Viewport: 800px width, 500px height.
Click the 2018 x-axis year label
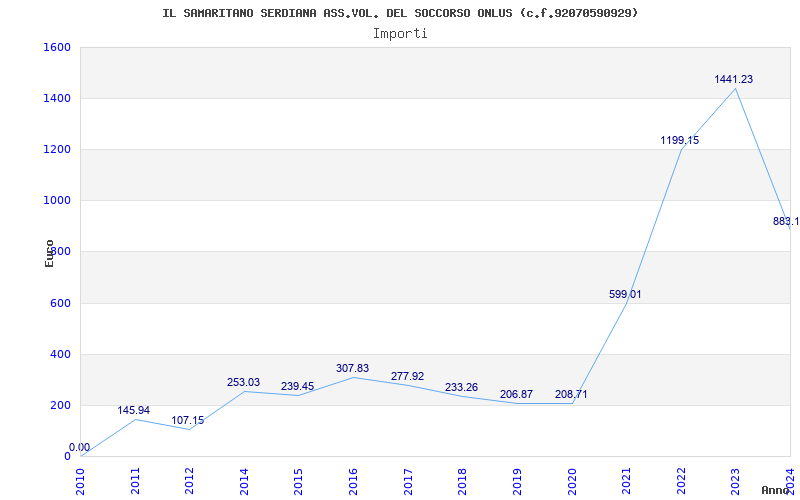(x=463, y=481)
